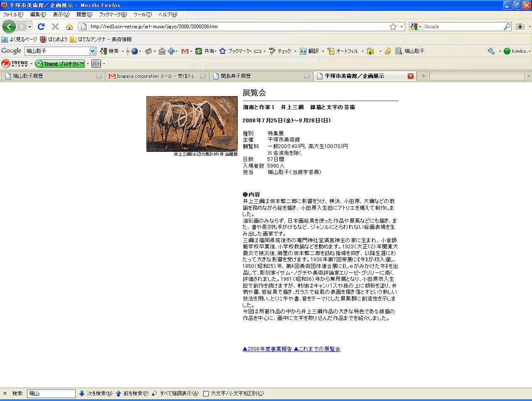Switch to the Isogaya corporation メール tab

pyautogui.click(x=157, y=76)
